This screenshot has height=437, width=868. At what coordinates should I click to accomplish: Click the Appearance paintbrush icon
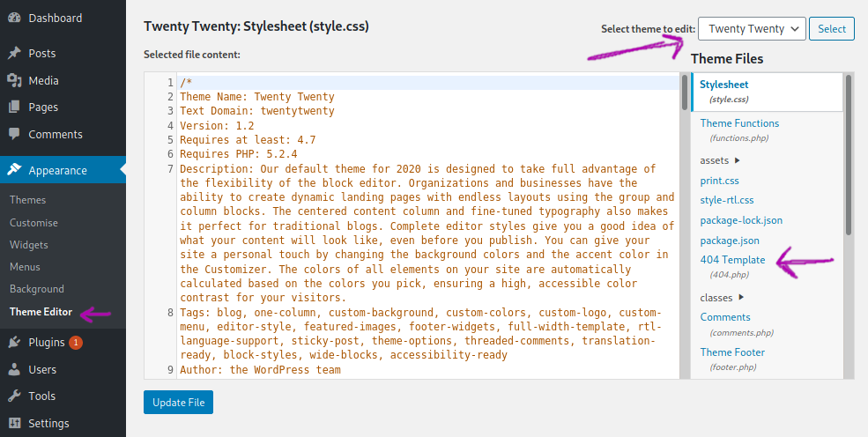click(14, 170)
